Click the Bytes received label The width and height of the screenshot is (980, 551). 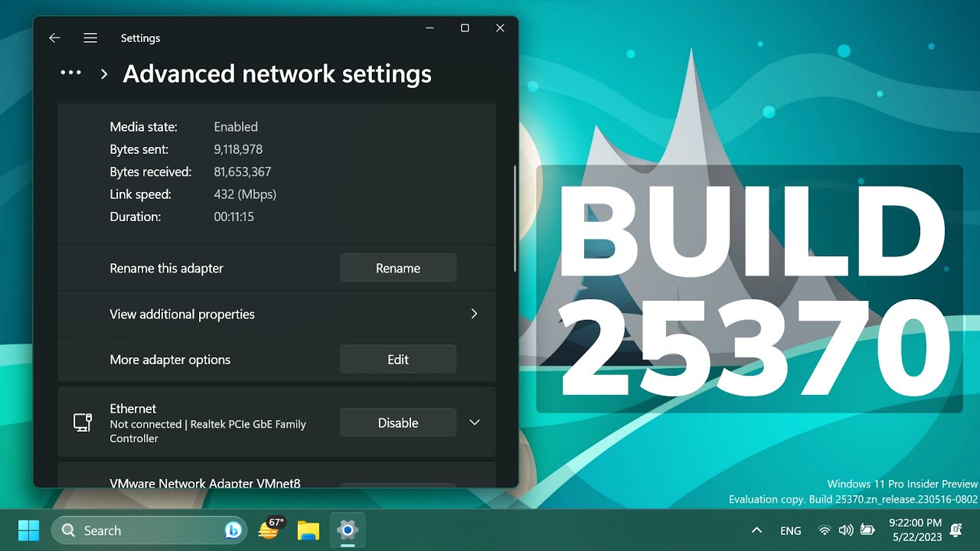coord(150,171)
